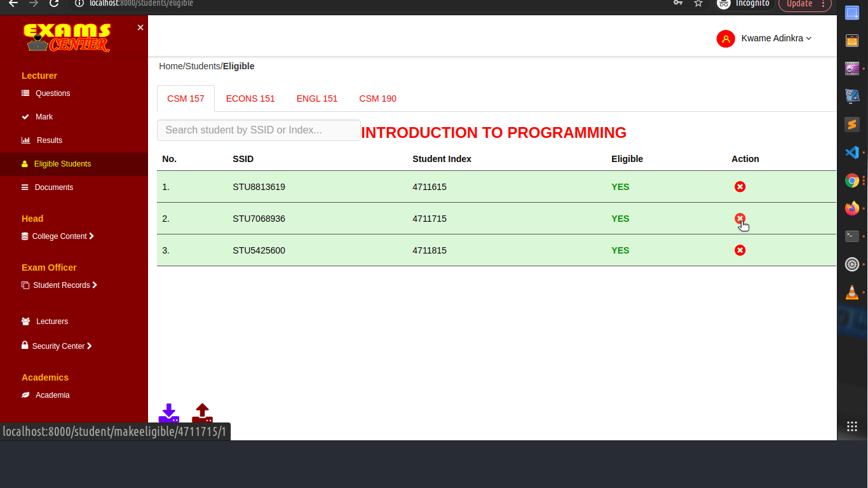The width and height of the screenshot is (868, 488).
Task: Click the Incognito indicator
Action: (x=744, y=4)
